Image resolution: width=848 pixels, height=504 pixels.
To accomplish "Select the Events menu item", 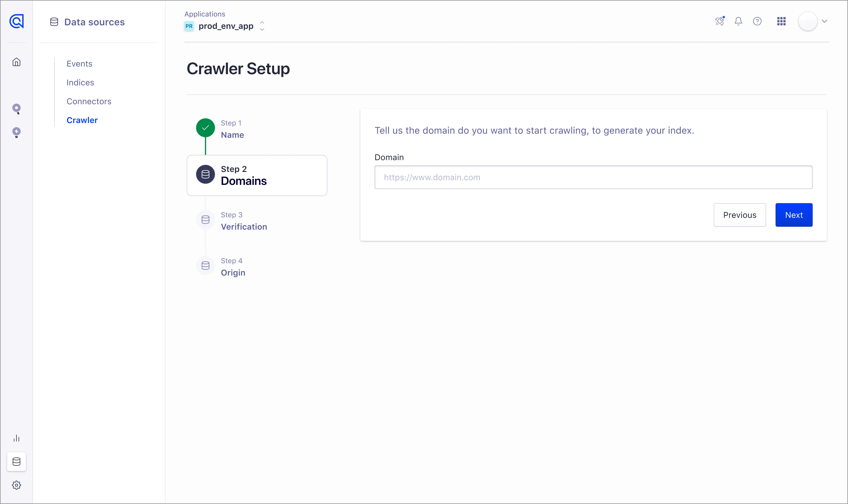I will (x=79, y=64).
